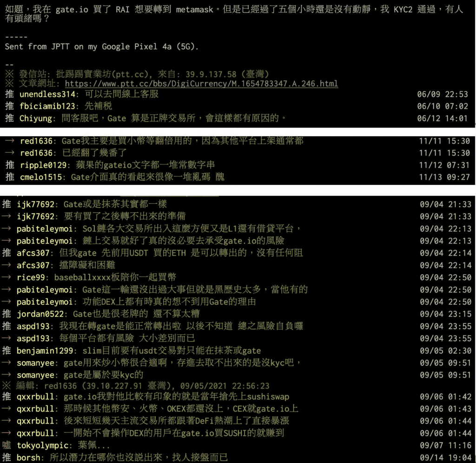Click qxxrbull comment '買SUSHI的就賺到'

point(174,433)
